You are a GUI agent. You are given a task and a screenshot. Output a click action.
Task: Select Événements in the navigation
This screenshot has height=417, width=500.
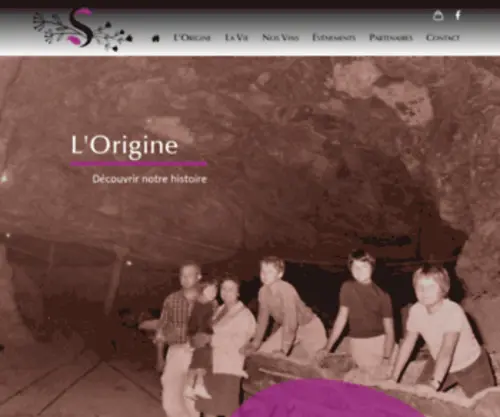tap(334, 38)
